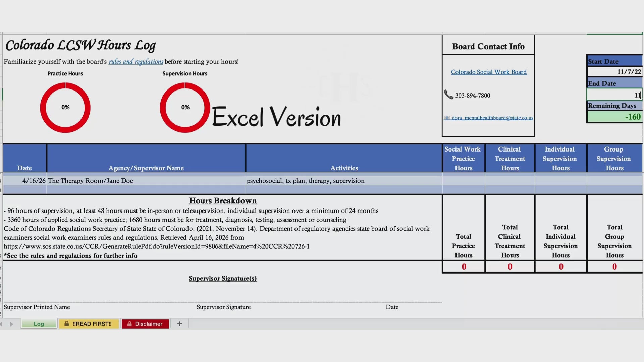Open the !!READ FIRST!! sheet tab

(92, 324)
